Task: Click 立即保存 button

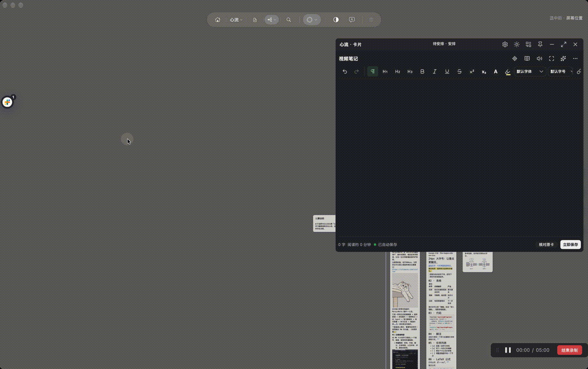Action: click(571, 244)
